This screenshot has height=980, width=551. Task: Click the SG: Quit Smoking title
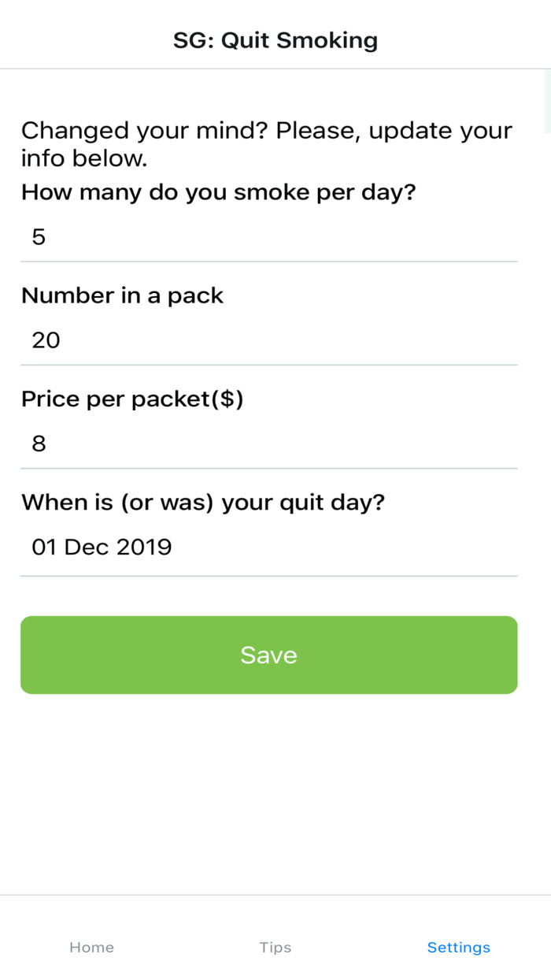[275, 39]
